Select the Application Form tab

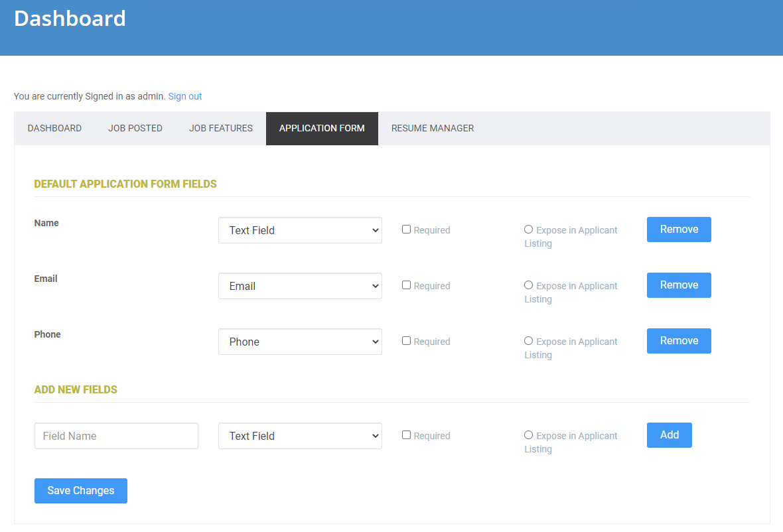point(322,128)
